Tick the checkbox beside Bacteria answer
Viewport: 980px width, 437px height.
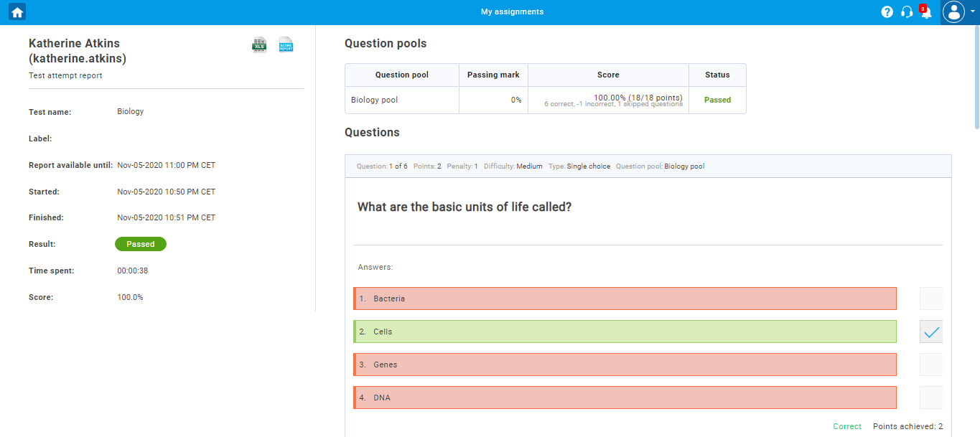tap(930, 298)
